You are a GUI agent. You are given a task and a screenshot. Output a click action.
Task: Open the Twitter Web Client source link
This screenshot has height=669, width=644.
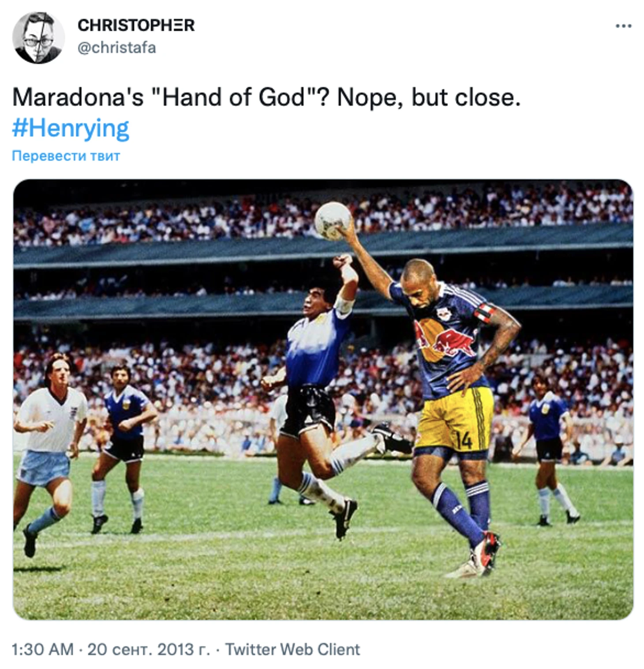[292, 649]
